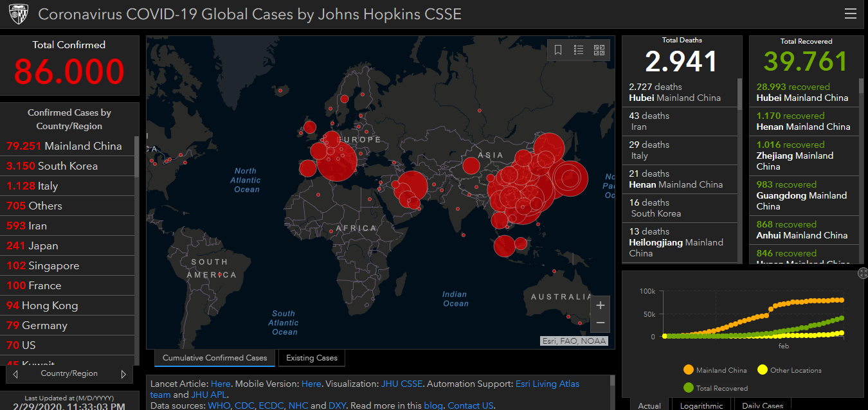Toggle Mainland China series in chart legend
Image resolution: width=868 pixels, height=410 pixels.
tap(715, 370)
